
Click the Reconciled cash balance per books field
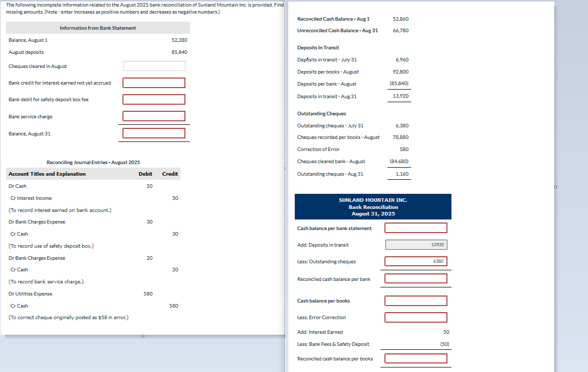[x=416, y=358]
